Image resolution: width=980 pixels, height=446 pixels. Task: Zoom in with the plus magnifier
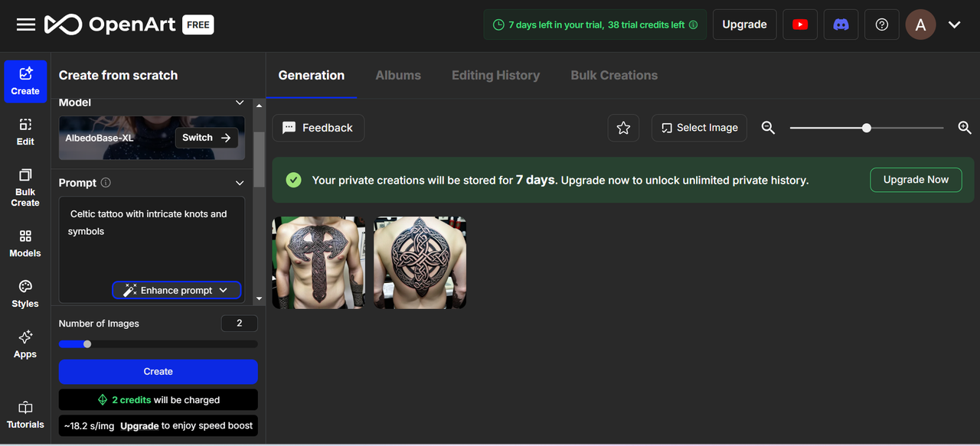point(965,128)
